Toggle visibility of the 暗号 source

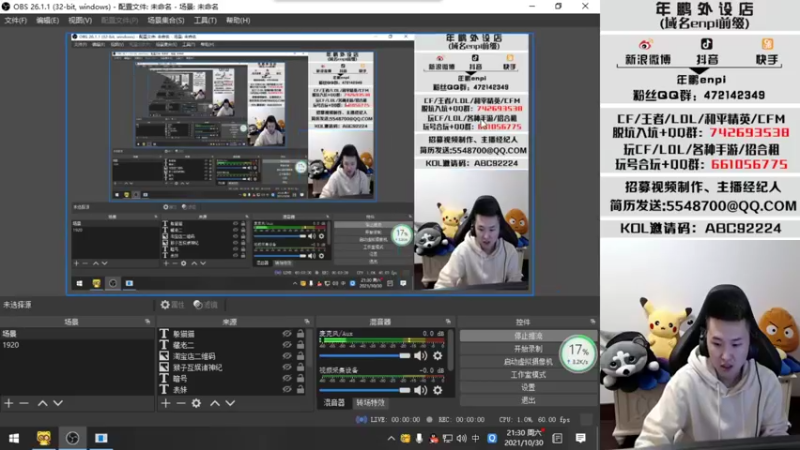pyautogui.click(x=287, y=378)
